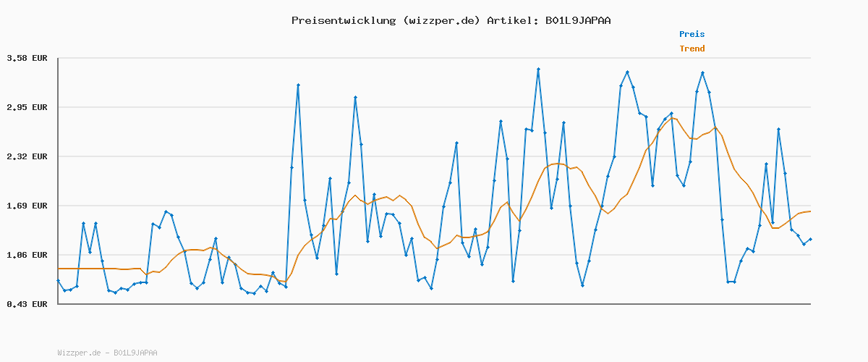This screenshot has width=868, height=362.
Task: Select the 2.32 EUR y-axis label
Action: coord(27,156)
